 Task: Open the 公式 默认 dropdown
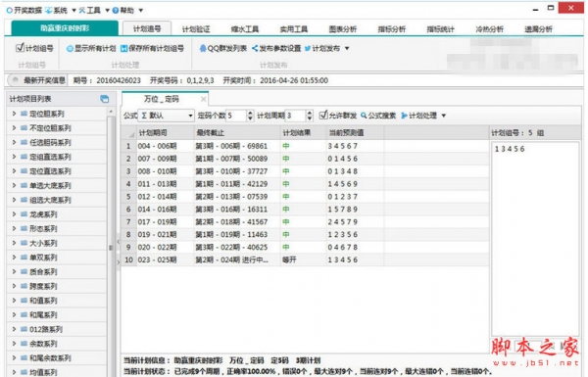coord(166,116)
